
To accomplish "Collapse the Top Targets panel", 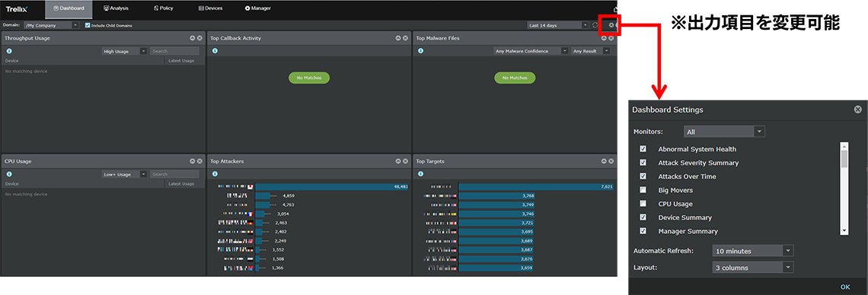I will tap(605, 162).
